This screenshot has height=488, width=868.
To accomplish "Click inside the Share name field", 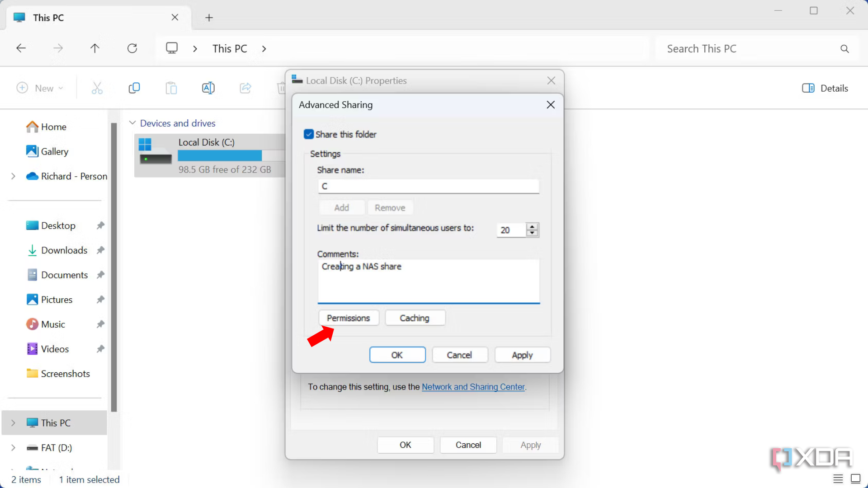I will click(x=428, y=186).
